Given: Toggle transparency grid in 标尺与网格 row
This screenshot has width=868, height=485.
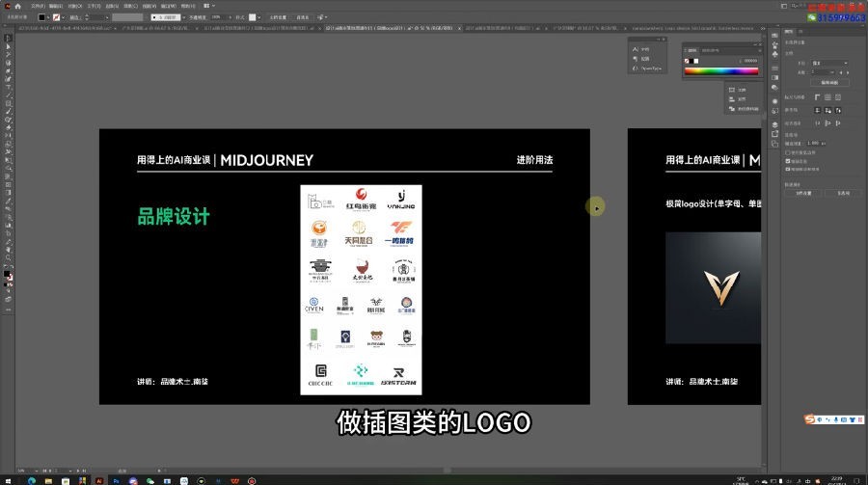Looking at the screenshot, I should click(x=838, y=97).
